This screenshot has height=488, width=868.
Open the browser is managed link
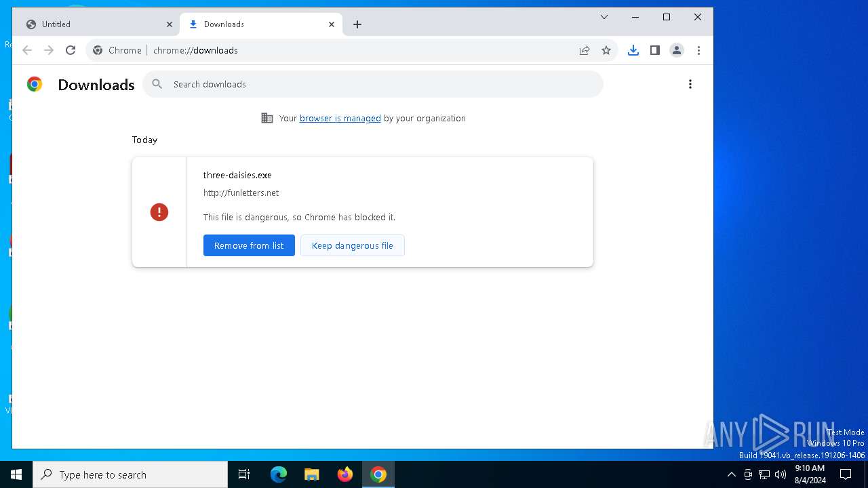[340, 118]
